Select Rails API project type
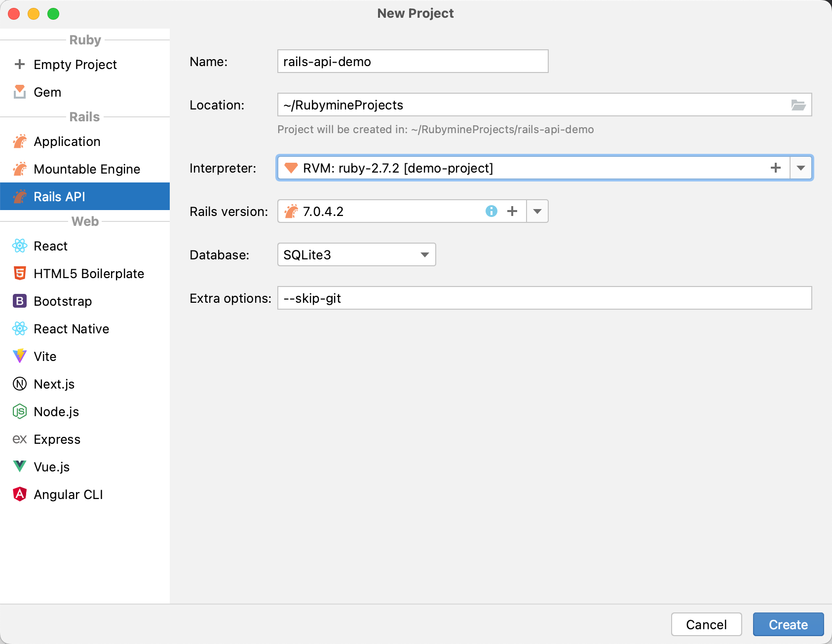 click(x=85, y=196)
